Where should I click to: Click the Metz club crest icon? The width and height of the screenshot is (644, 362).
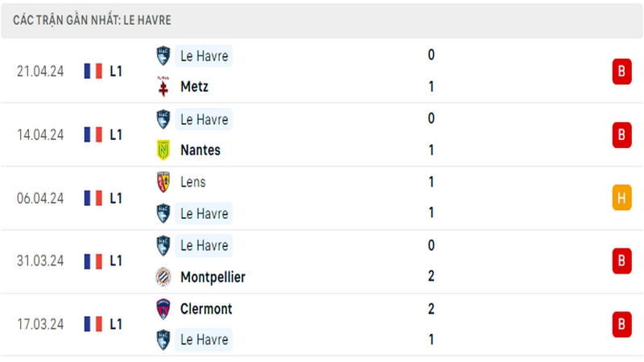coord(163,86)
